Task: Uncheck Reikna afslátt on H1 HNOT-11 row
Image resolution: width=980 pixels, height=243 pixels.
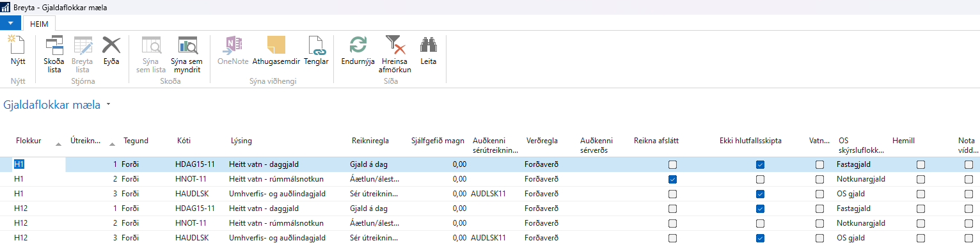Action: [672, 179]
